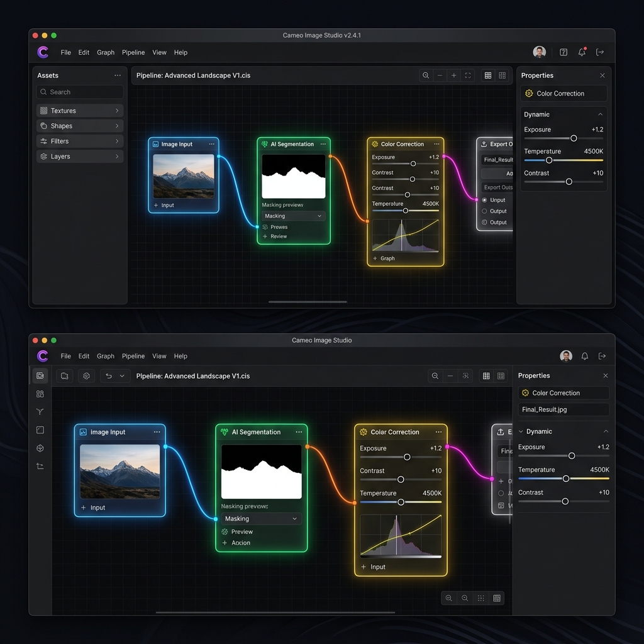Open the help icon in top window header
This screenshot has width=644, height=644.
coord(563,52)
